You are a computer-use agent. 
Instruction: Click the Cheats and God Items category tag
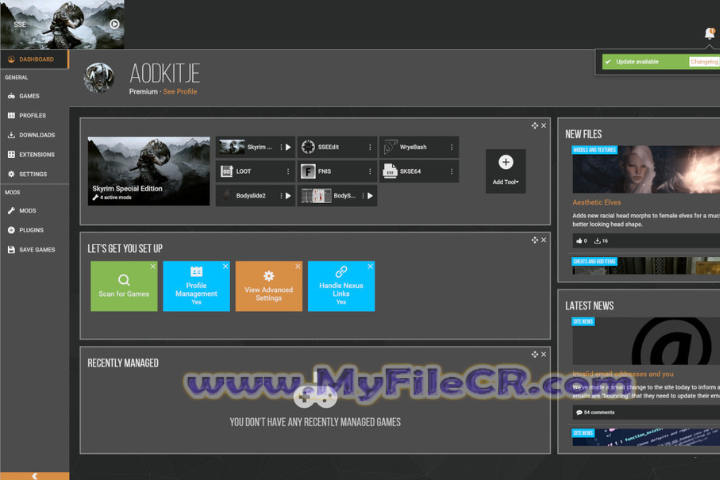(595, 261)
